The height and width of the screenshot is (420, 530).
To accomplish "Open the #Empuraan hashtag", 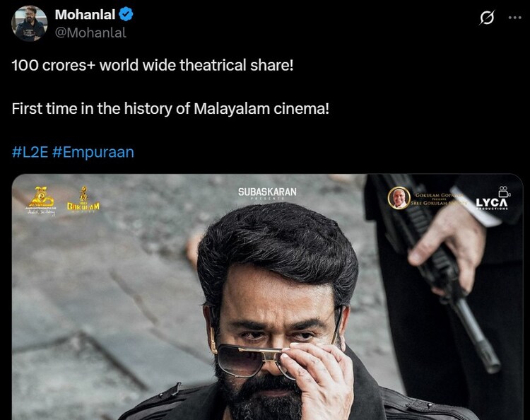I will pyautogui.click(x=93, y=152).
